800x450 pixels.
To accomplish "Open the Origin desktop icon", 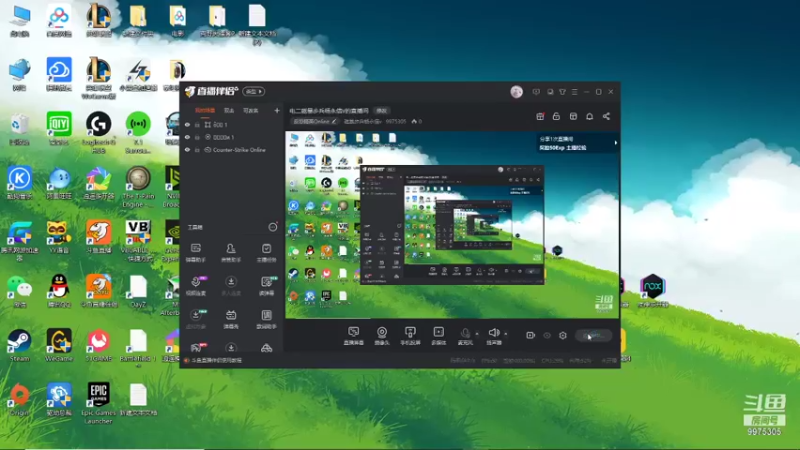I will tap(19, 399).
